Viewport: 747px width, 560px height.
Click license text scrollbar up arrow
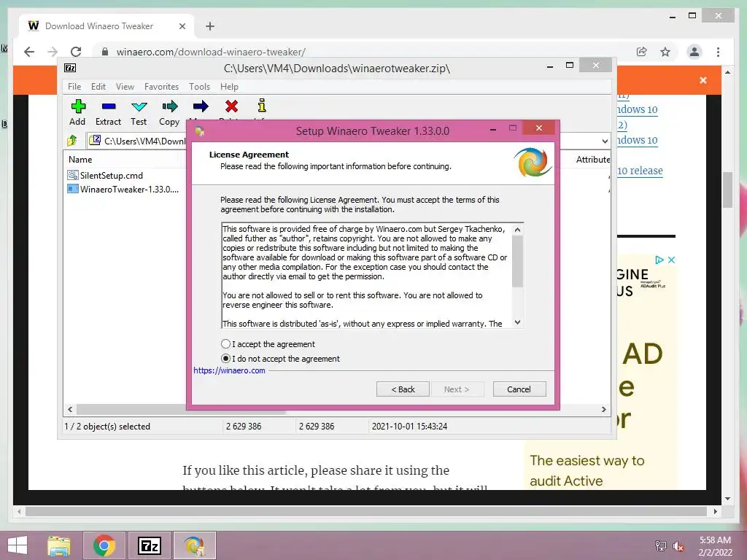[x=518, y=230]
